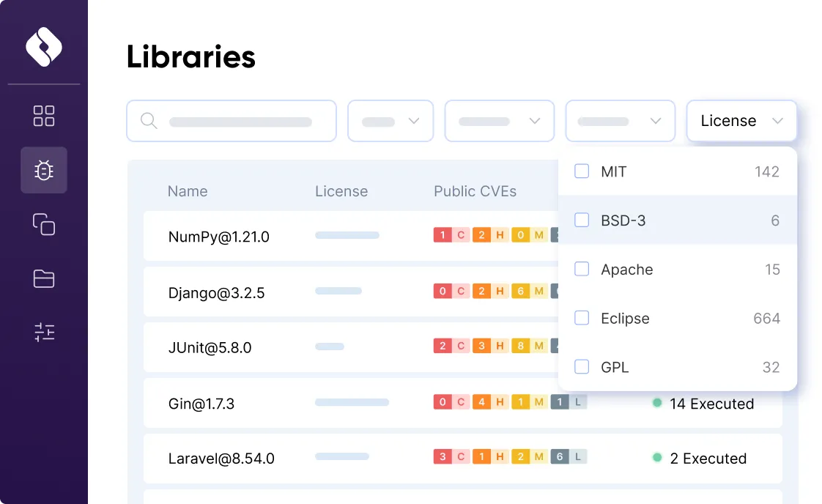Click the 14 Executed status on Gin row
Viewport: 822px width, 504px height.
coord(703,404)
